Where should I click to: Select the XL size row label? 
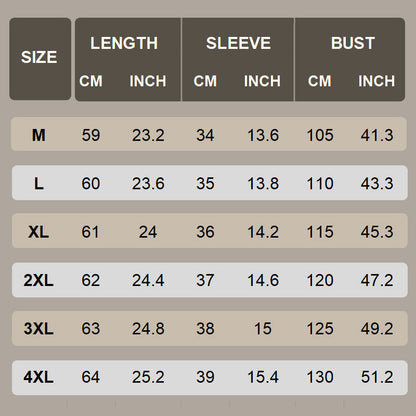[x=39, y=232]
